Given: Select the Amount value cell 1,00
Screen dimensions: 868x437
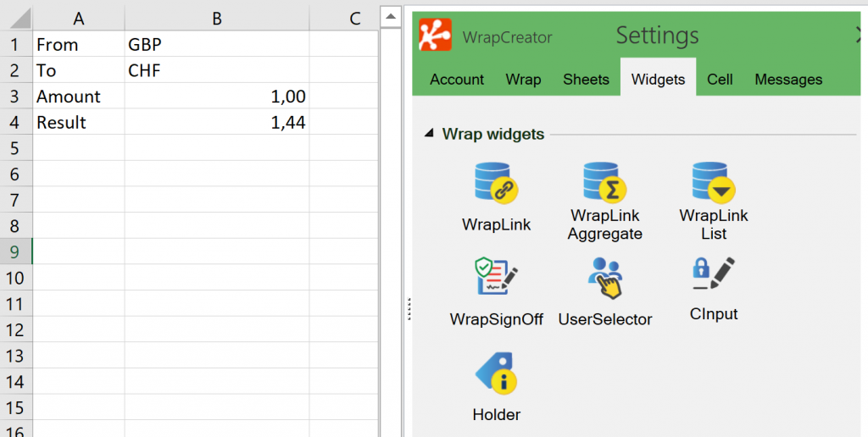Looking at the screenshot, I should point(217,97).
